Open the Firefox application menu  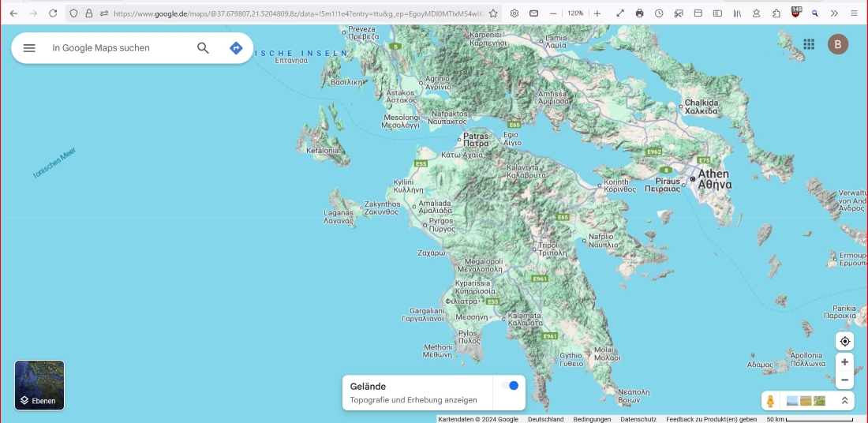pyautogui.click(x=854, y=13)
